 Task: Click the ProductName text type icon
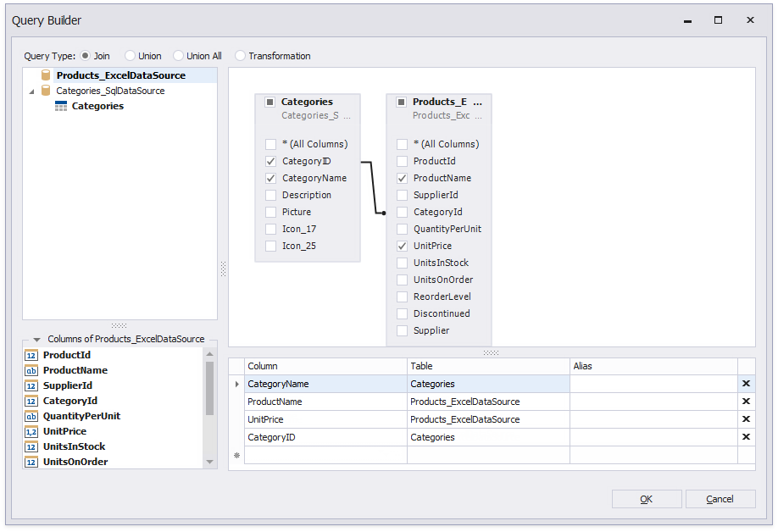click(31, 371)
